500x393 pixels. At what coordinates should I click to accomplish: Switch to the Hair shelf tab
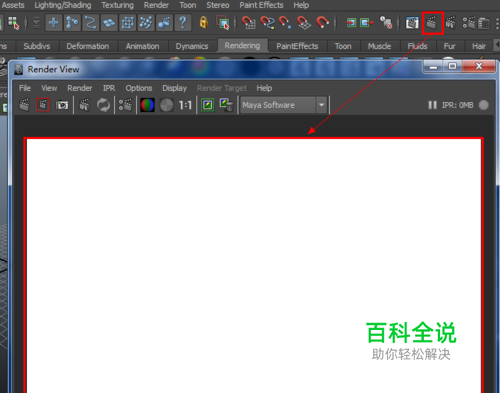(479, 46)
